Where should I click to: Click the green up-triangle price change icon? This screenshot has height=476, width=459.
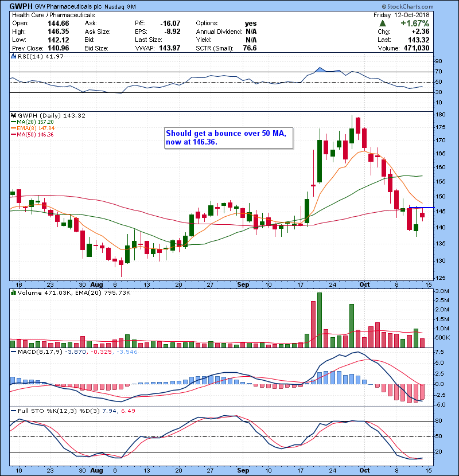[x=383, y=24]
